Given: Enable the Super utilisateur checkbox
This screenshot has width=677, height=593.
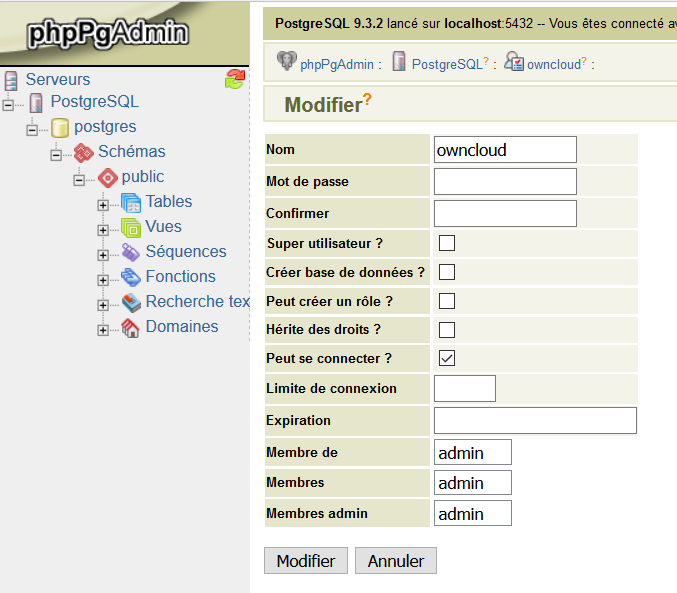Looking at the screenshot, I should click(447, 243).
